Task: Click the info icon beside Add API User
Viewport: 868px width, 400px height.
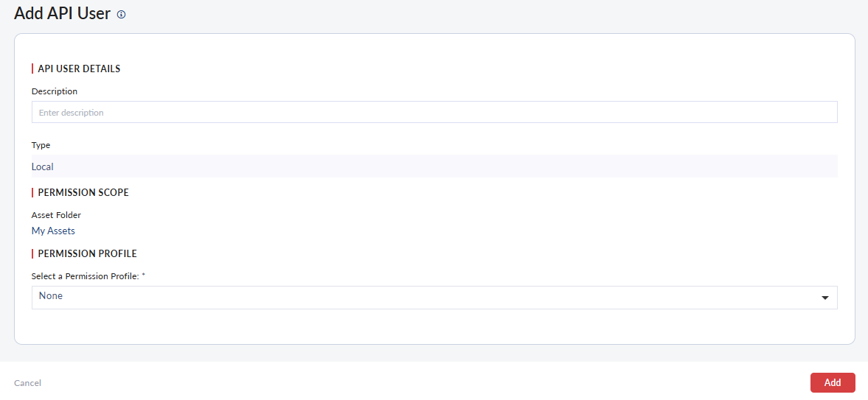Action: point(122,14)
